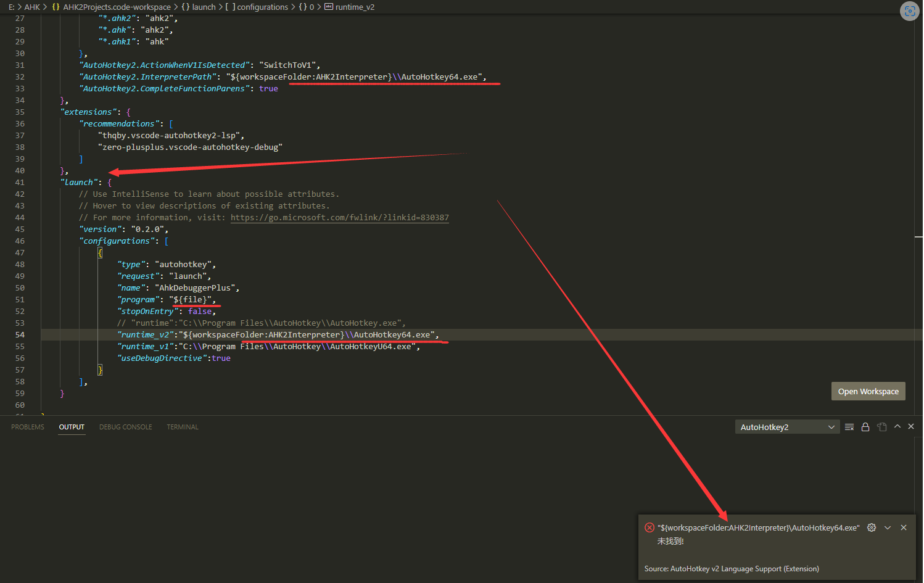Viewport: 924px width, 583px height.
Task: Click the Open Workspace button
Action: (x=868, y=391)
